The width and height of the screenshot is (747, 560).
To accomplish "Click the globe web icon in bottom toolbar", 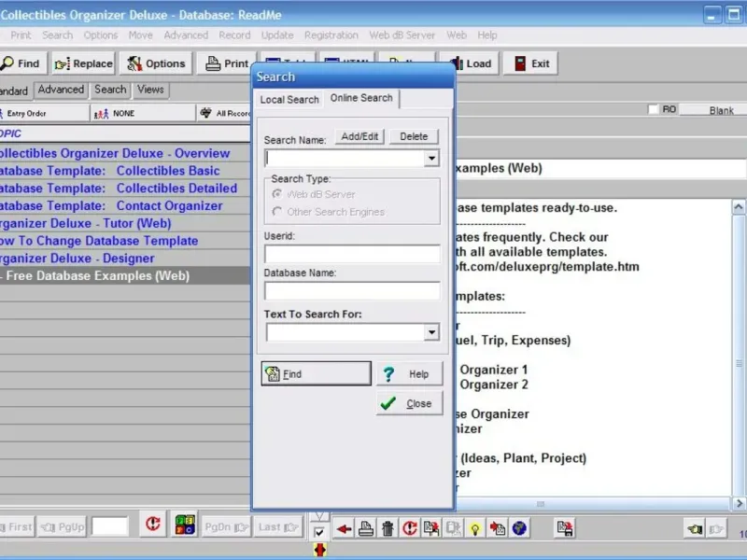I will [x=519, y=528].
